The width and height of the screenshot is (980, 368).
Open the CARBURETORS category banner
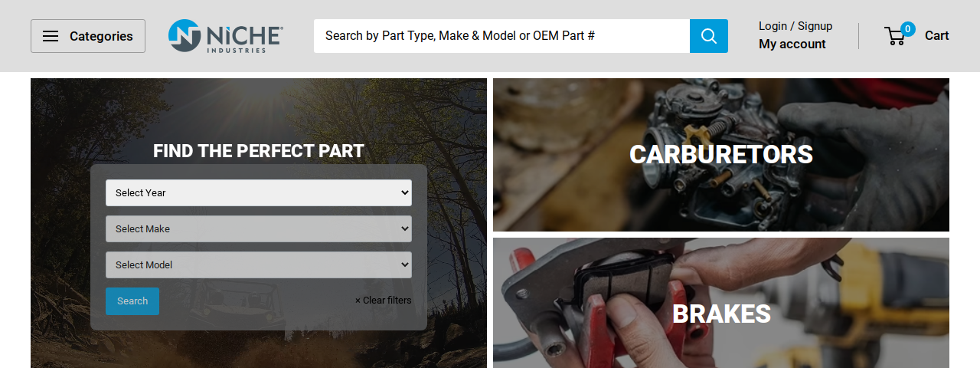(721, 155)
